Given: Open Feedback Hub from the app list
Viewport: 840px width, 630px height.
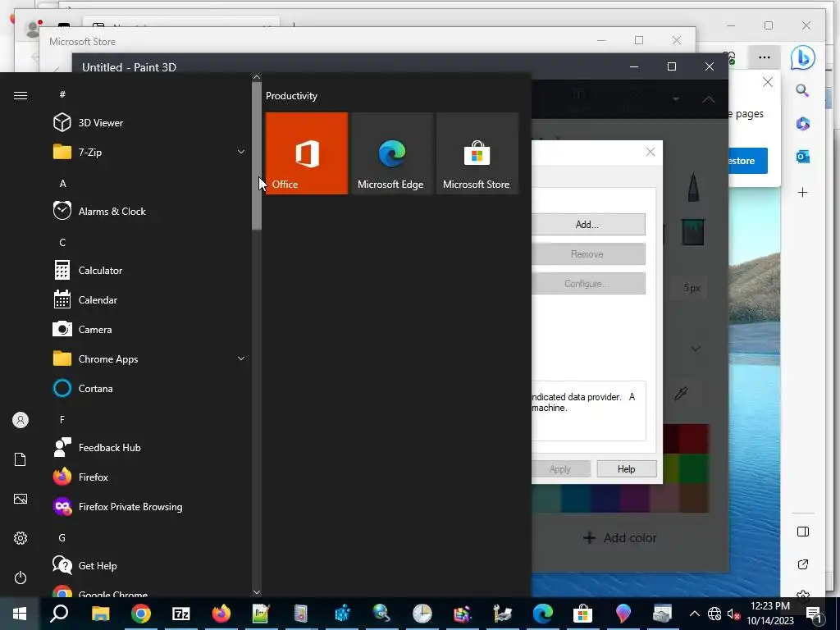Looking at the screenshot, I should 150,447.
